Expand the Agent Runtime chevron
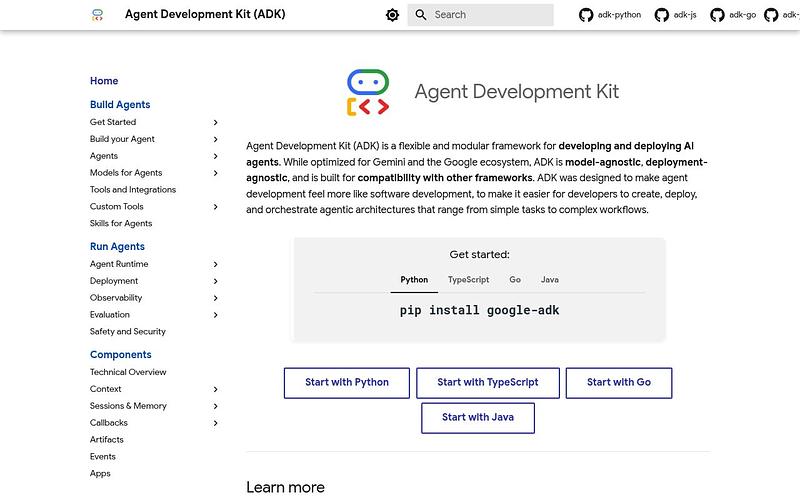Viewport: 800px width, 500px height. tap(215, 264)
